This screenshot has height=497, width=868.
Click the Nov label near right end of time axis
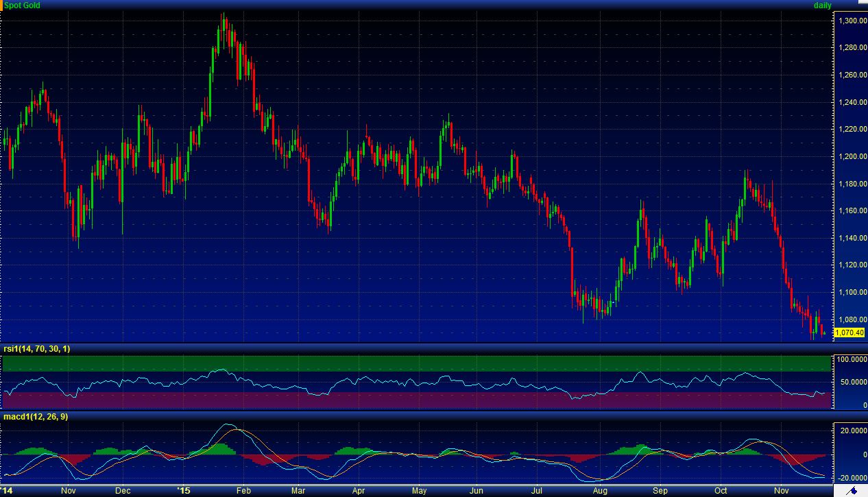click(x=781, y=491)
